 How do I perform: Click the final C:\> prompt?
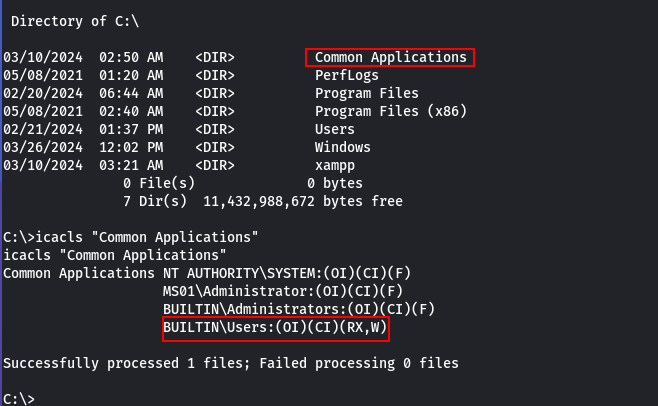tap(19, 398)
